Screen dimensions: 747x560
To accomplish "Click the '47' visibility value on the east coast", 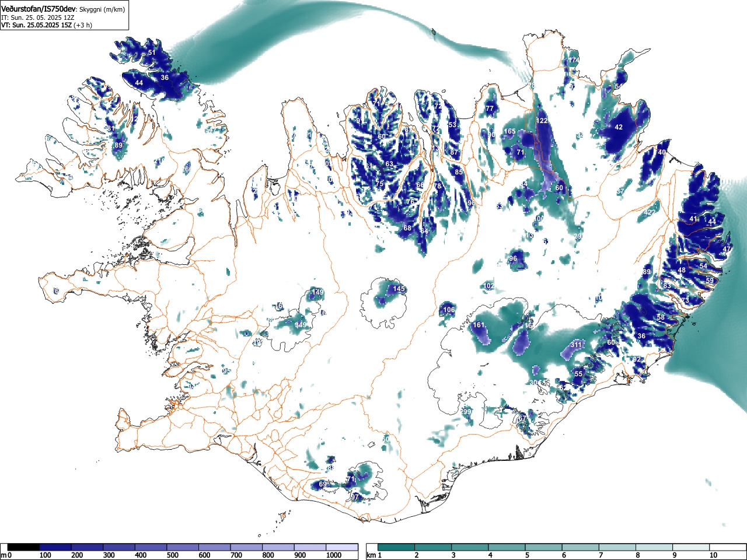I will coord(727,249).
